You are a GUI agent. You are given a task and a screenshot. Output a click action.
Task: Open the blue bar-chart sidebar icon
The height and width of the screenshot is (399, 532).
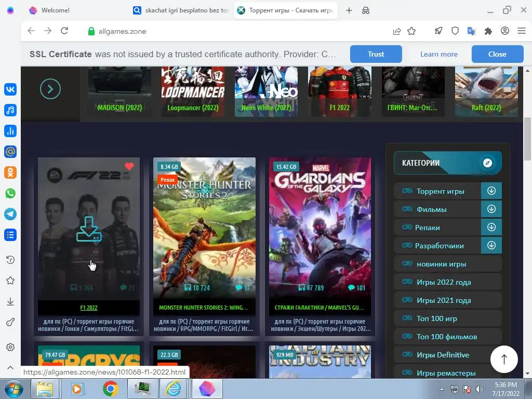10,131
